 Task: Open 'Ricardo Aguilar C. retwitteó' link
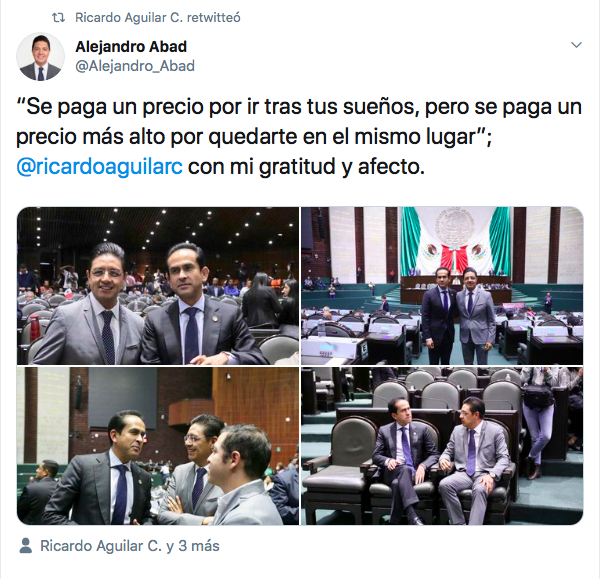point(158,18)
